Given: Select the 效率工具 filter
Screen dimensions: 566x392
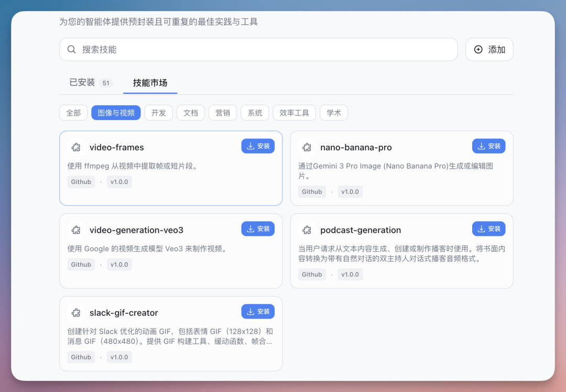Looking at the screenshot, I should (294, 112).
